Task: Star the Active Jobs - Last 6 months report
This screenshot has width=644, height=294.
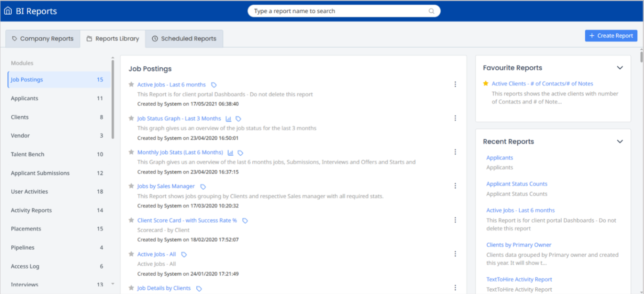Action: 131,85
